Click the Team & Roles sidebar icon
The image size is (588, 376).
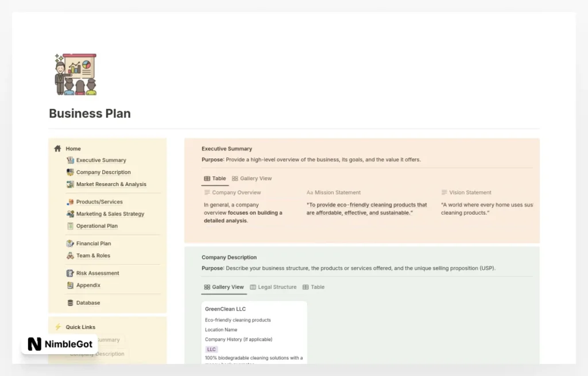69,255
